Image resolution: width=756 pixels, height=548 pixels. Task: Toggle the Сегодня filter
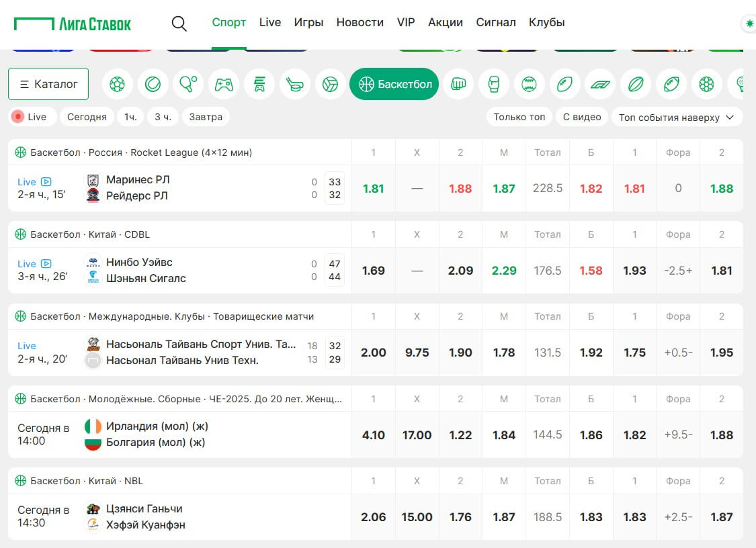click(87, 117)
